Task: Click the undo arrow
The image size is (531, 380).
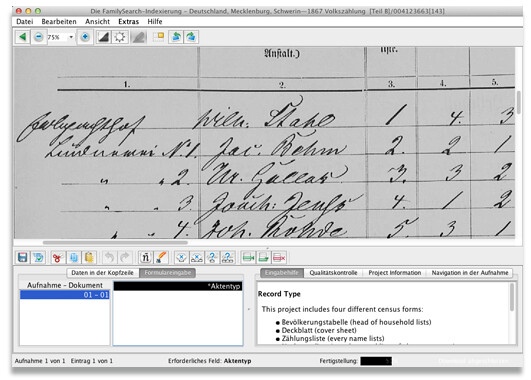Action: coord(109,258)
